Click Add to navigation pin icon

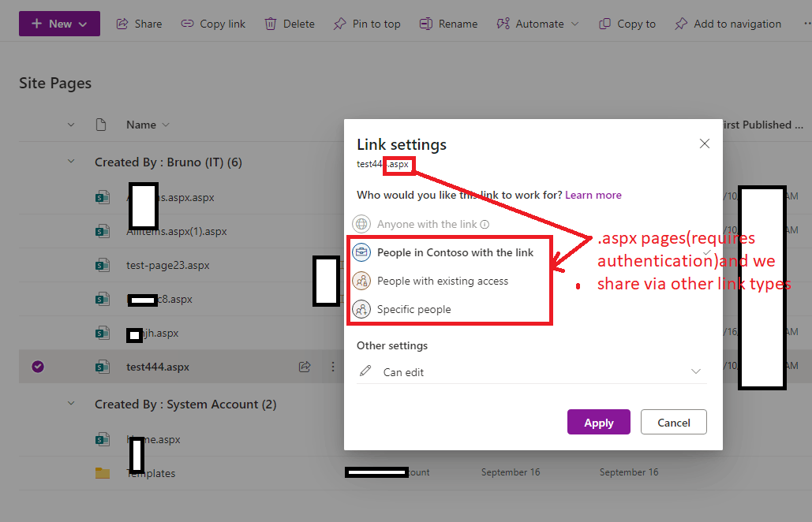click(681, 24)
